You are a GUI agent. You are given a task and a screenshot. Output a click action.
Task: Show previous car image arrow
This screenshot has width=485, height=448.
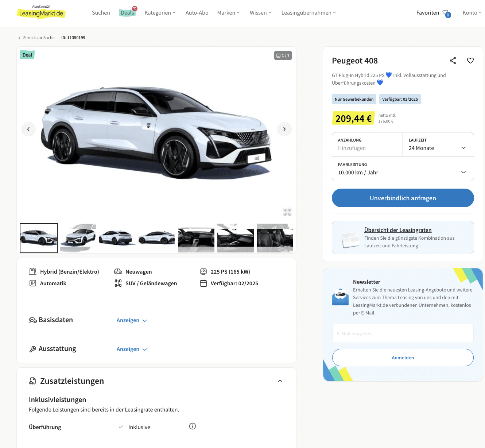[28, 129]
